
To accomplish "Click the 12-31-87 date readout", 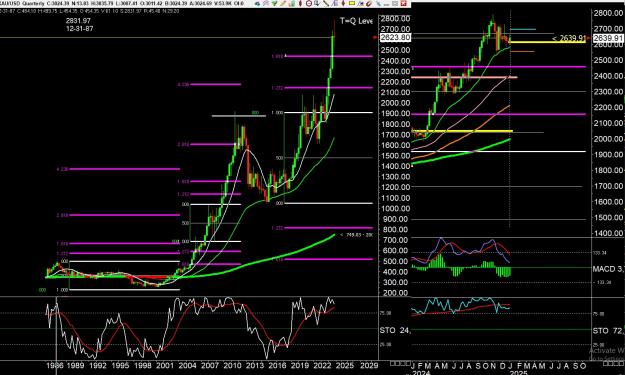I will tap(80, 29).
